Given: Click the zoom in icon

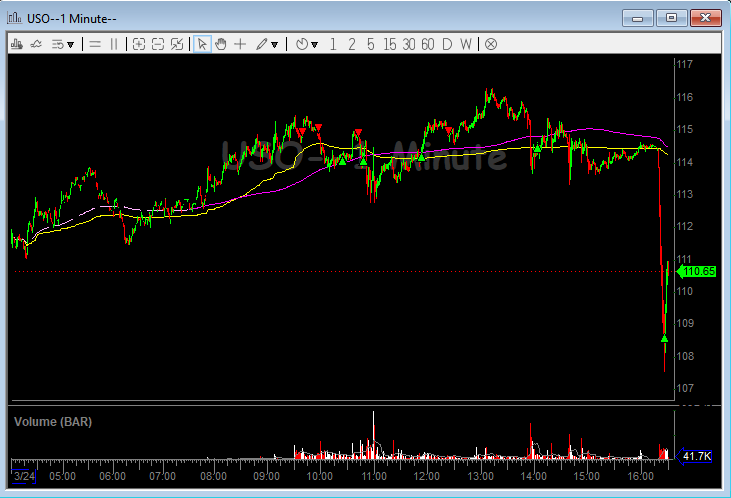Looking at the screenshot, I should point(139,44).
